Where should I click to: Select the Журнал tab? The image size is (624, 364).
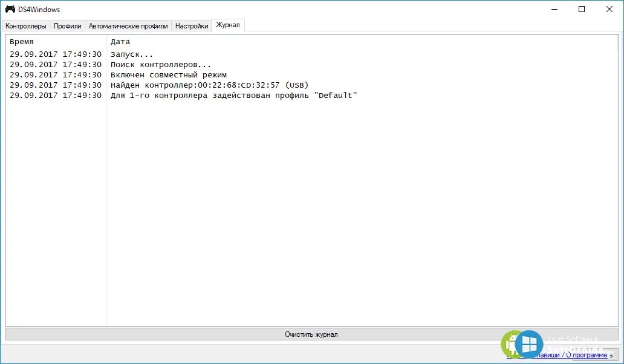pos(227,25)
